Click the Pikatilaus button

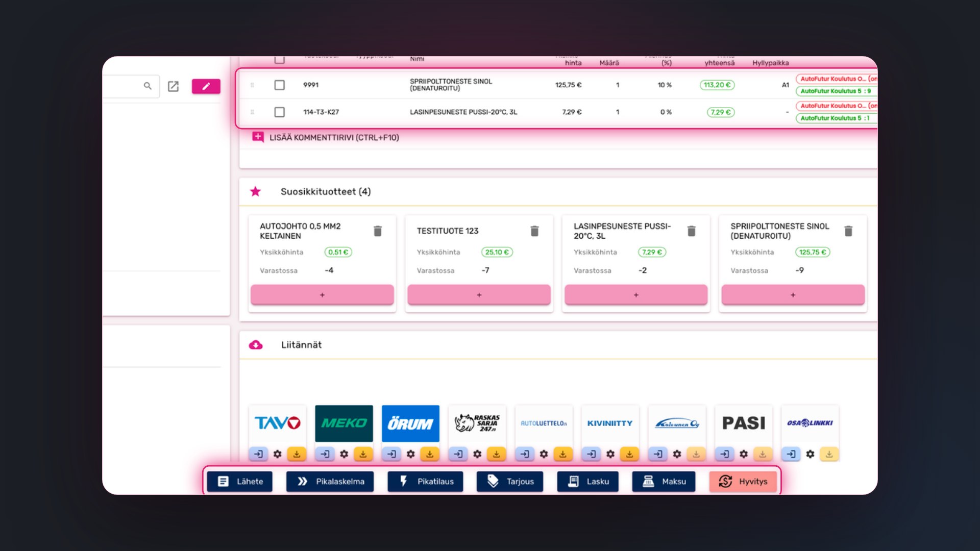tap(425, 482)
